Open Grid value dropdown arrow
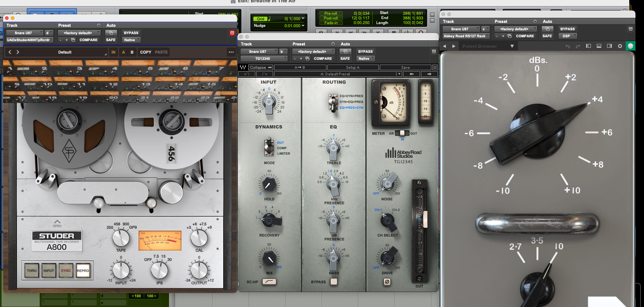Screen dimensions: 644x307 [x=303, y=19]
